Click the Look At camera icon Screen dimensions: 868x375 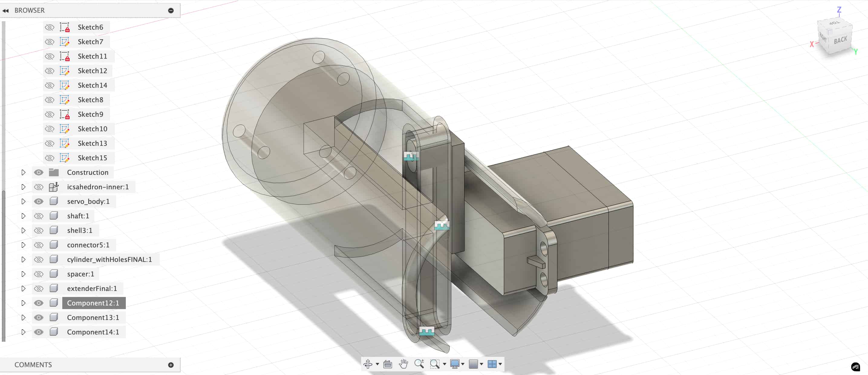click(387, 364)
